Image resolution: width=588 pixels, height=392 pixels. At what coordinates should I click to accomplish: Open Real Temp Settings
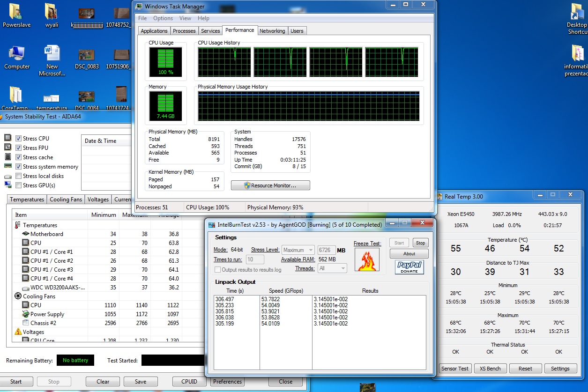click(x=560, y=369)
